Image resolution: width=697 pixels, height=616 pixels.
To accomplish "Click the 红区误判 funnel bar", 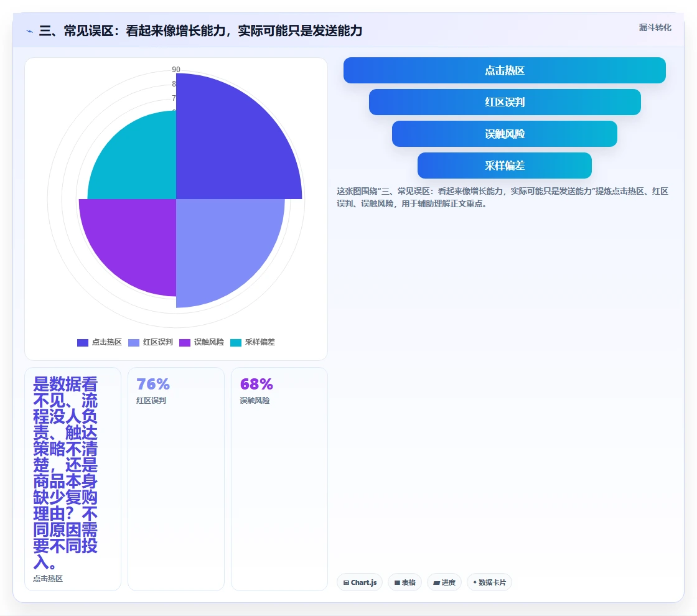I will 505,102.
